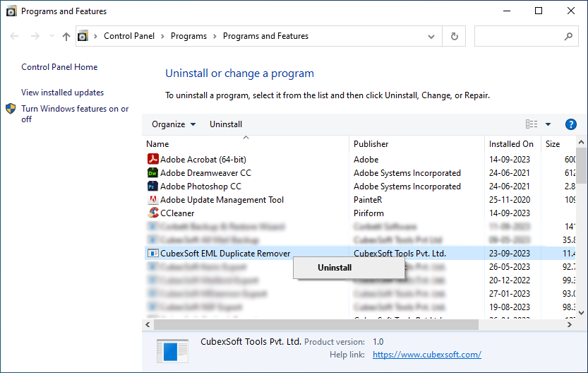Click the shield icon beside Turn Windows features
This screenshot has height=373, width=588.
tap(11, 109)
